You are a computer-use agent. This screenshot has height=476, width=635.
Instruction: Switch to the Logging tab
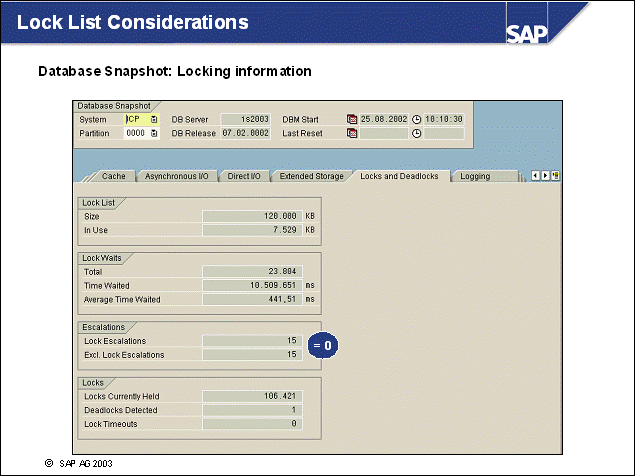pyautogui.click(x=475, y=176)
